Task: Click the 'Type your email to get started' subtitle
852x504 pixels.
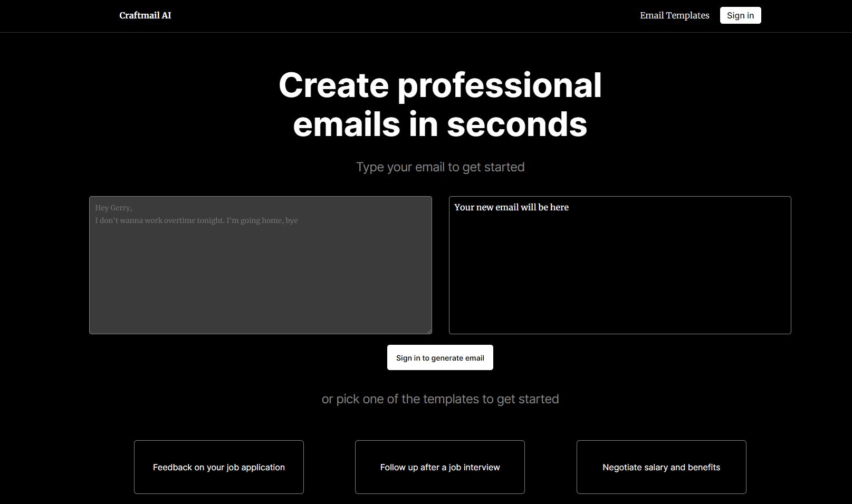Action: 440,167
